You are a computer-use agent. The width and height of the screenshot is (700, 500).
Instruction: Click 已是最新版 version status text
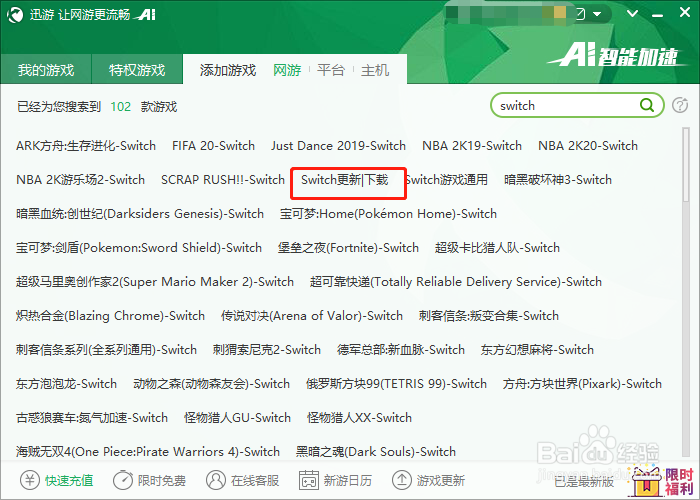584,481
